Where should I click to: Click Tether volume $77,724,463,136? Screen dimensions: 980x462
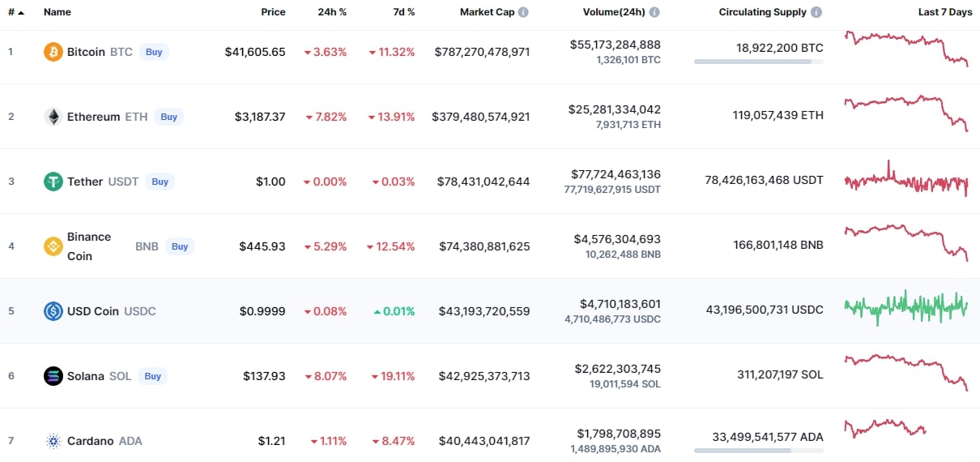tap(616, 174)
